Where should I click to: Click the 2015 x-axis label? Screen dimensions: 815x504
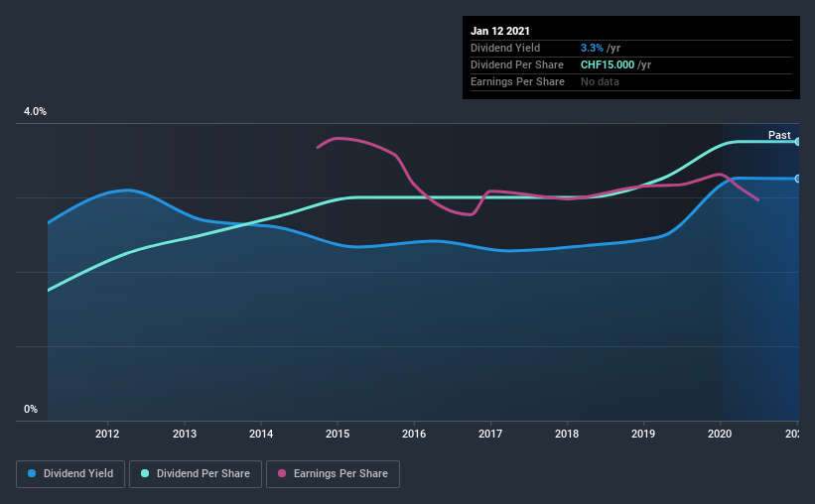tap(338, 434)
